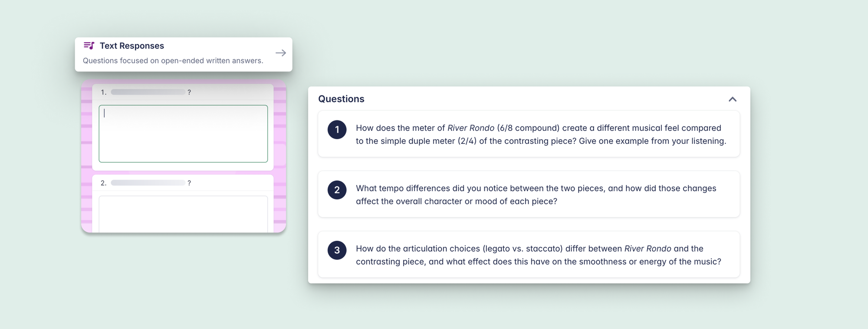
Task: Click the first answer text box in preview
Action: coord(183,134)
